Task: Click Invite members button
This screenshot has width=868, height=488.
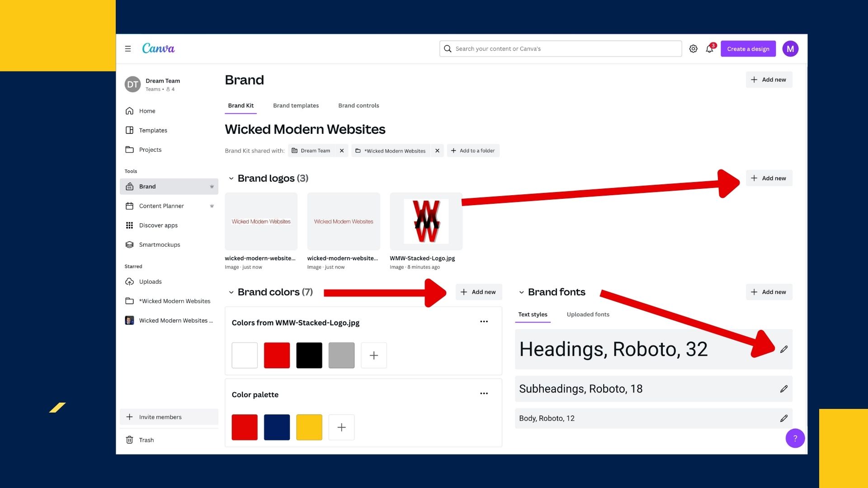Action: [169, 417]
